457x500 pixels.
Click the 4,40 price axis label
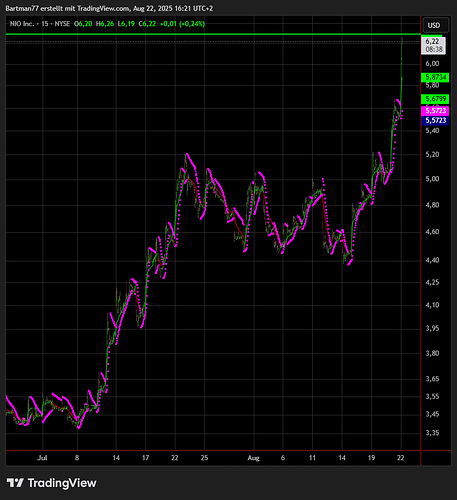point(432,260)
